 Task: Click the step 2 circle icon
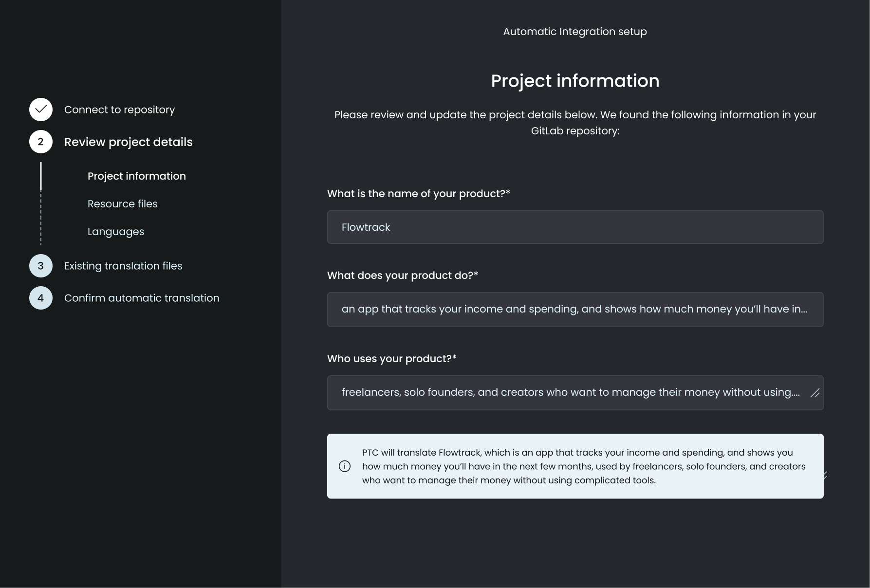click(x=41, y=142)
